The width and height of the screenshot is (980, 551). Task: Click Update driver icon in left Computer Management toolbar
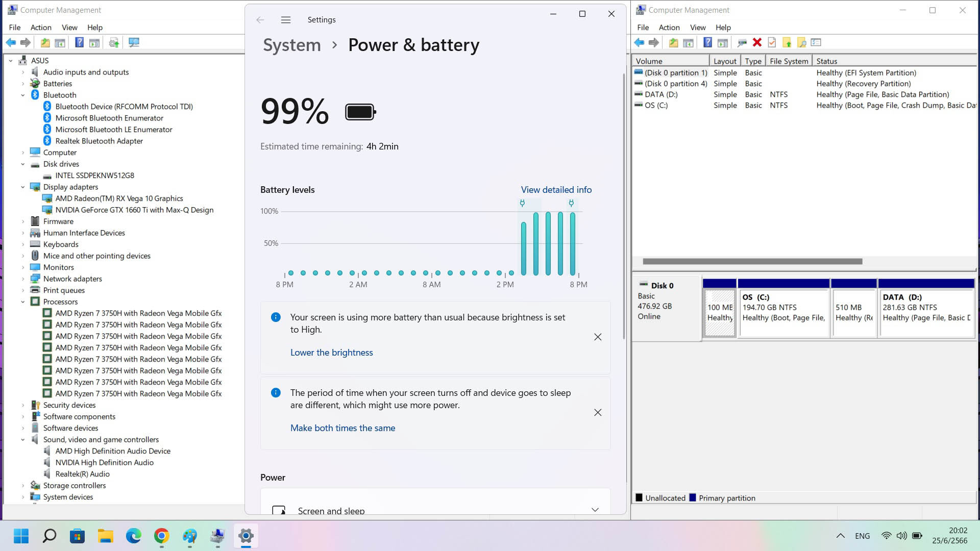114,43
